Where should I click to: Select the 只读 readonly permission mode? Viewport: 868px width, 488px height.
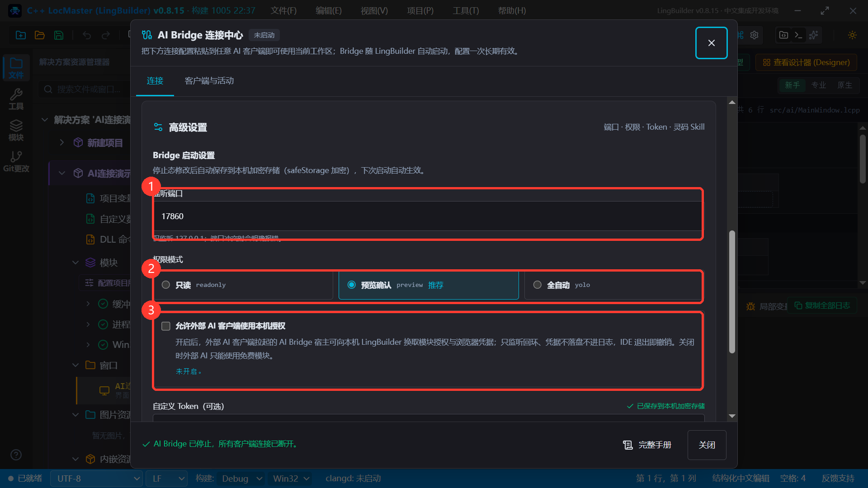243,285
